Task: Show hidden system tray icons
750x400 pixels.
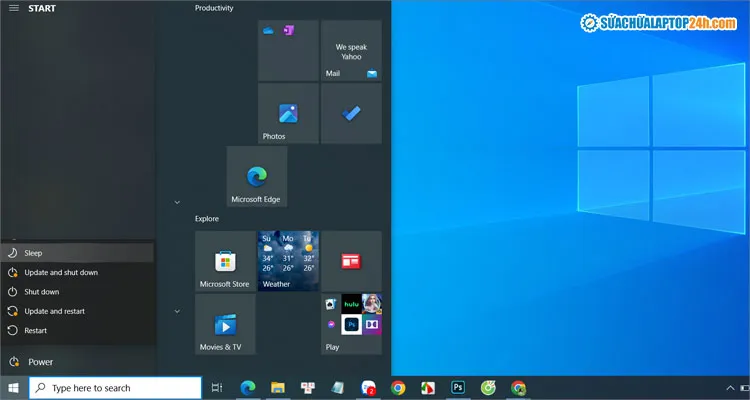Action: click(729, 388)
